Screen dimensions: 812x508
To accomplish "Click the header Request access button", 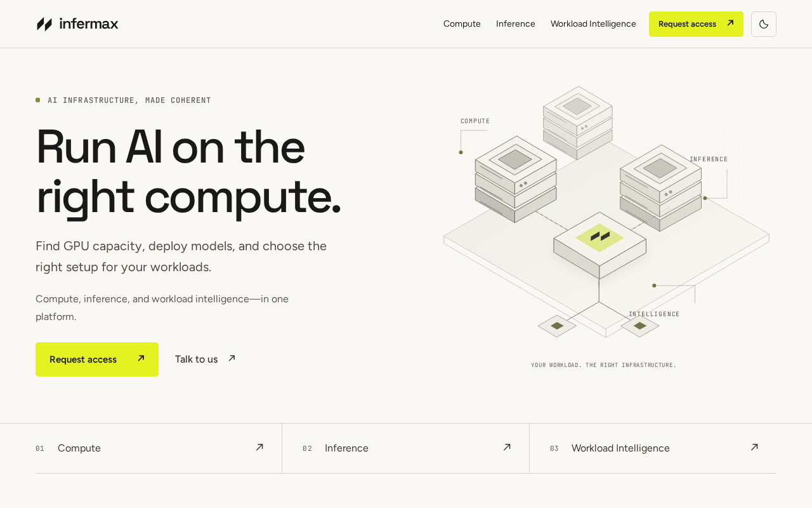I will coord(696,24).
